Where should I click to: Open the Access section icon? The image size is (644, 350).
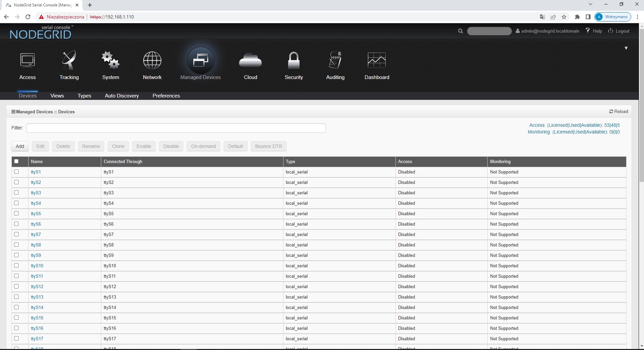(x=28, y=61)
